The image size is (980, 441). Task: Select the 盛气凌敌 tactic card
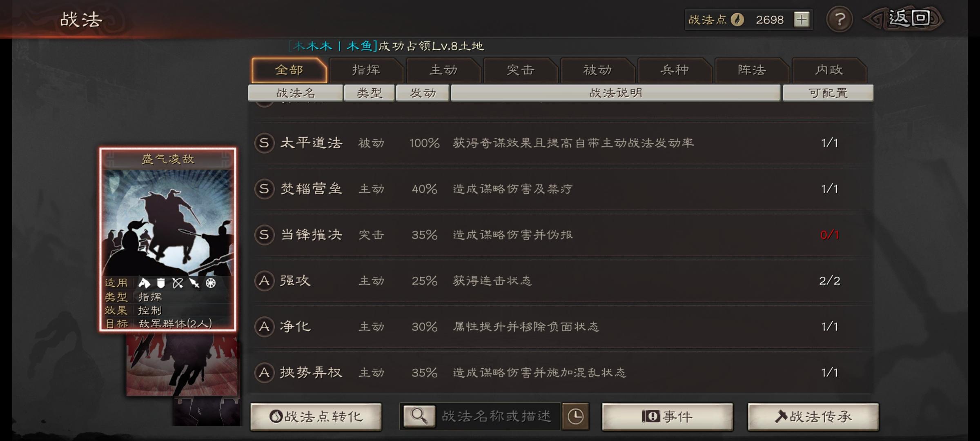168,239
